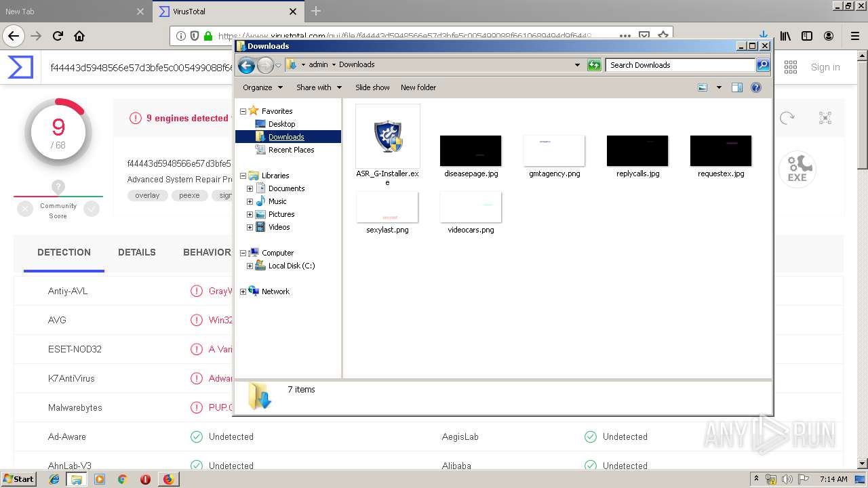Switch to VirusTotal browser tab
Image resolution: width=868 pixels, height=488 pixels.
(x=228, y=12)
